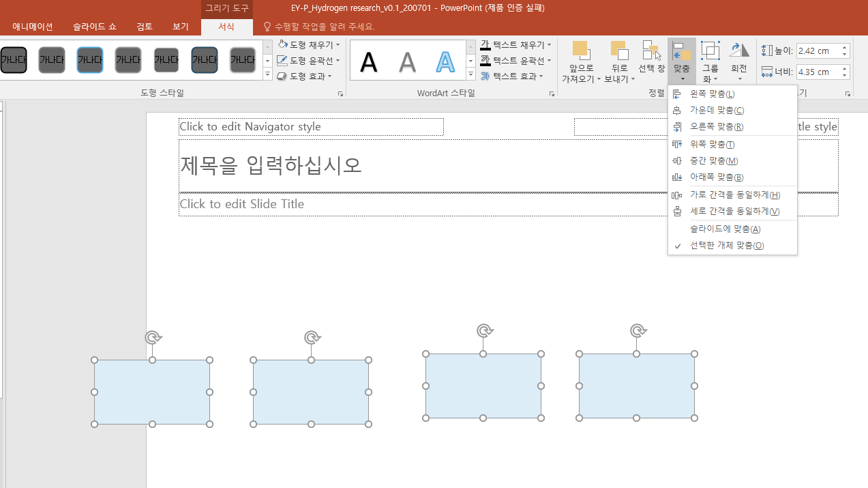Select 가로 간격을 동일하게(H)
Screen dimensions: 868x488
point(732,195)
